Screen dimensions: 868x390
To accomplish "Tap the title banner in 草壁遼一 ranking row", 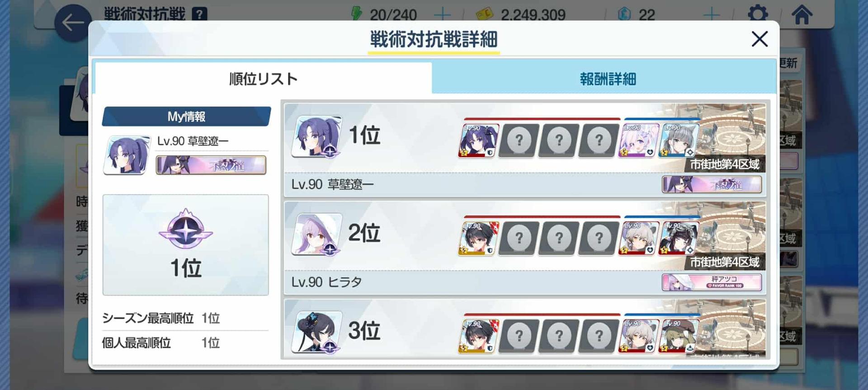I will tap(712, 184).
